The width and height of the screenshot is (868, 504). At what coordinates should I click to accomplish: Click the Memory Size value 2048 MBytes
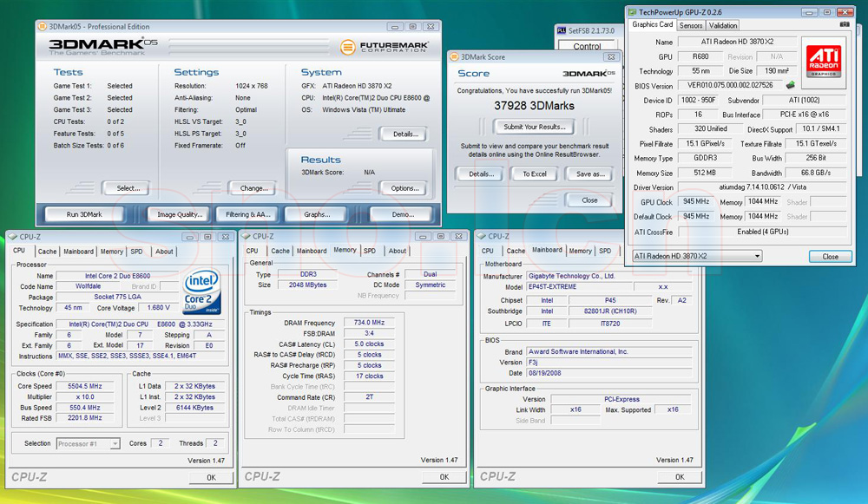click(x=308, y=285)
